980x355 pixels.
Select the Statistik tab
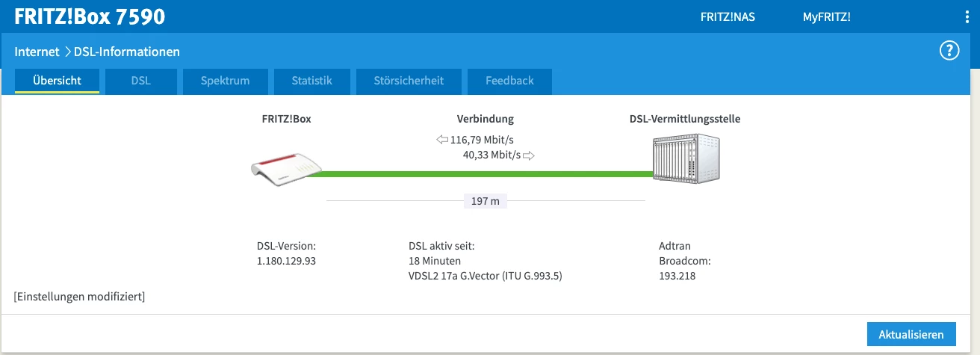coord(311,81)
